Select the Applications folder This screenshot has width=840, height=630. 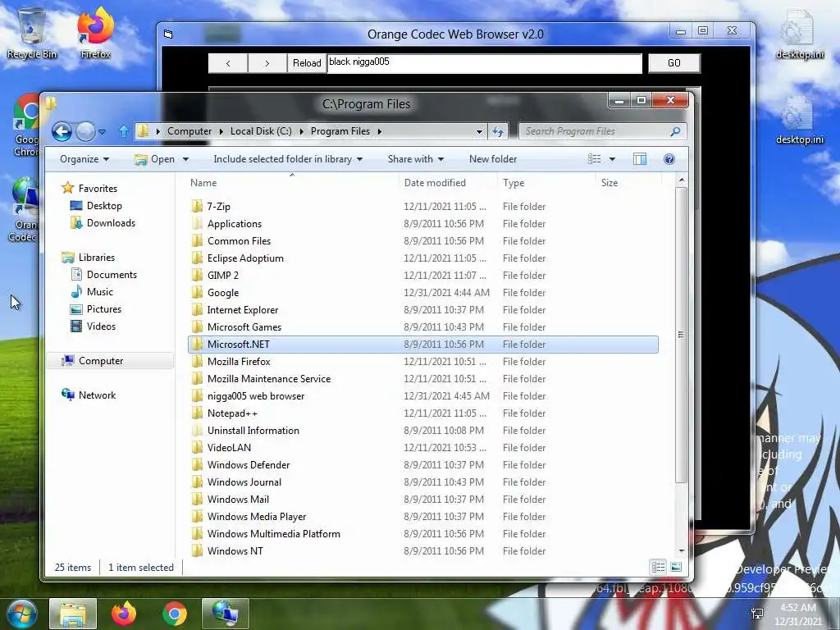(423, 224)
